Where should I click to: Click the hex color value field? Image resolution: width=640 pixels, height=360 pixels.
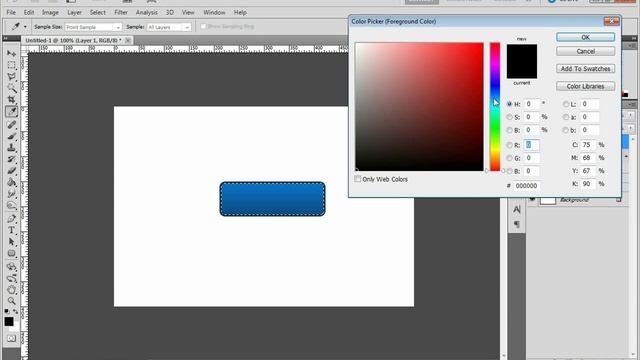coord(527,186)
